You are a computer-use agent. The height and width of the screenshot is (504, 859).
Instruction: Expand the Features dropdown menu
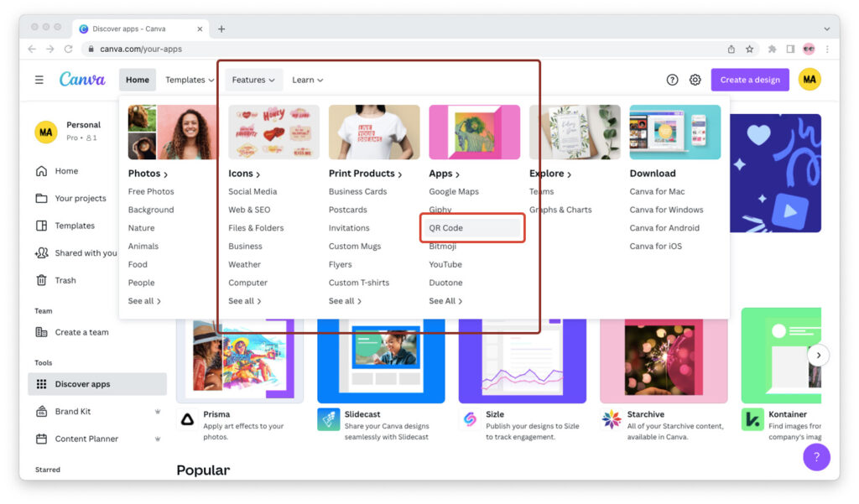click(253, 80)
